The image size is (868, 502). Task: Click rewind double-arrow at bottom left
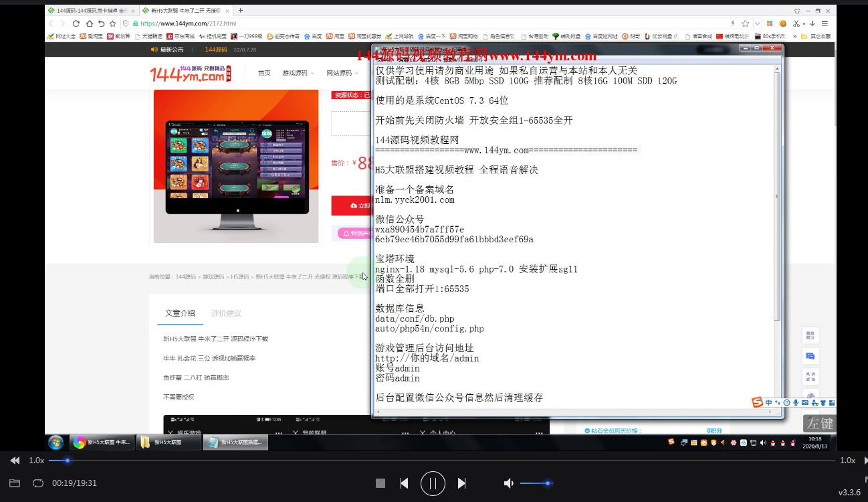pyautogui.click(x=15, y=461)
